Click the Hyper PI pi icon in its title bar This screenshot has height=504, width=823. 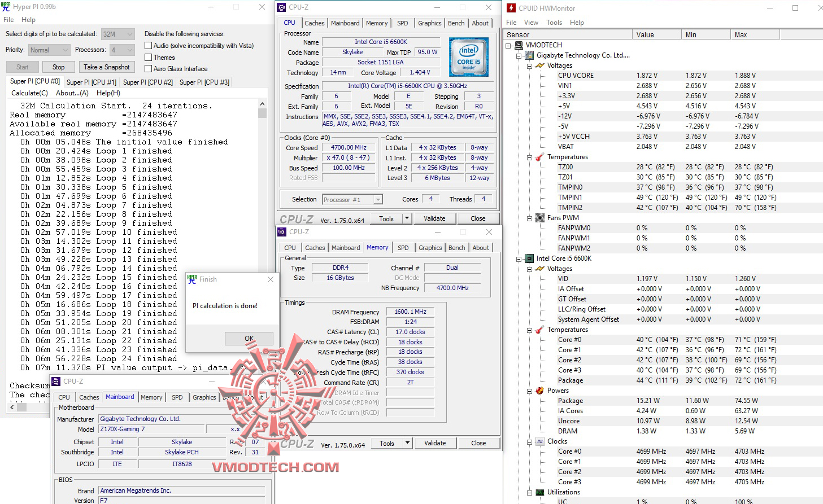(x=6, y=6)
